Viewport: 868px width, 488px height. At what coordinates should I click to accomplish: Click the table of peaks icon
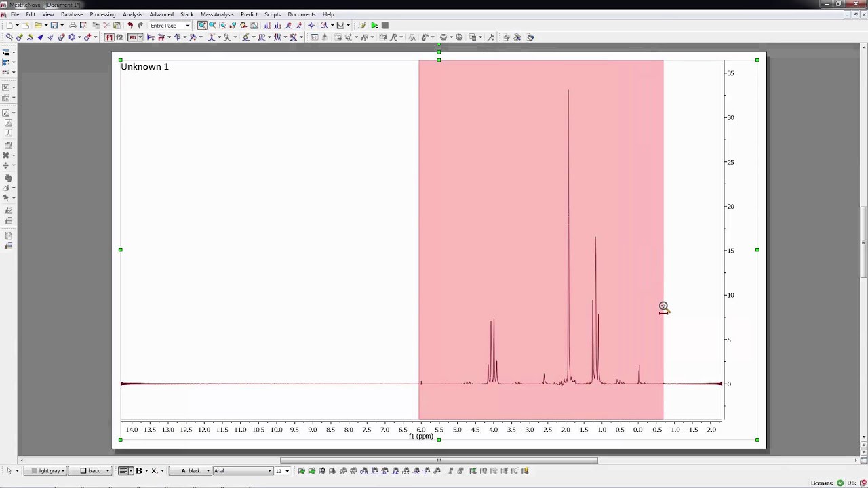pyautogui.click(x=315, y=37)
